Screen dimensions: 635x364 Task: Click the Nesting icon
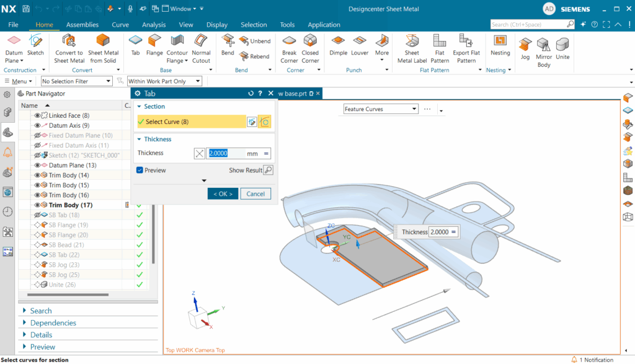pyautogui.click(x=500, y=45)
